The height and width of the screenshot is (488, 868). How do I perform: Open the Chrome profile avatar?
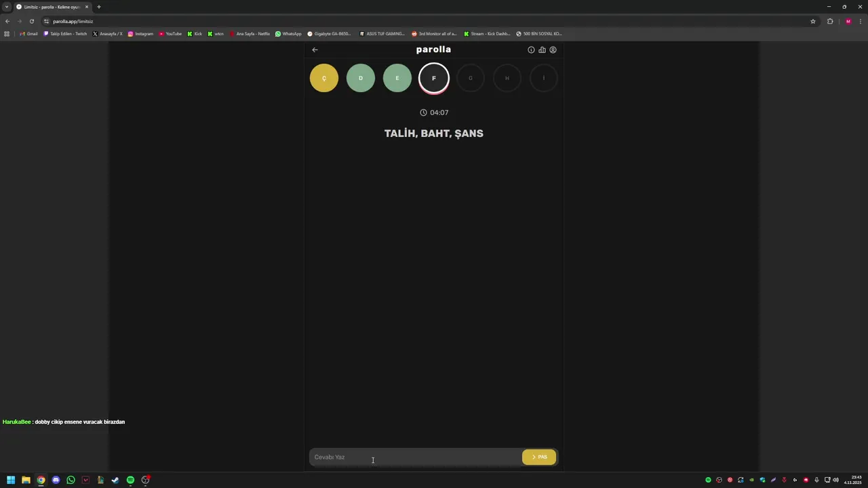(848, 21)
